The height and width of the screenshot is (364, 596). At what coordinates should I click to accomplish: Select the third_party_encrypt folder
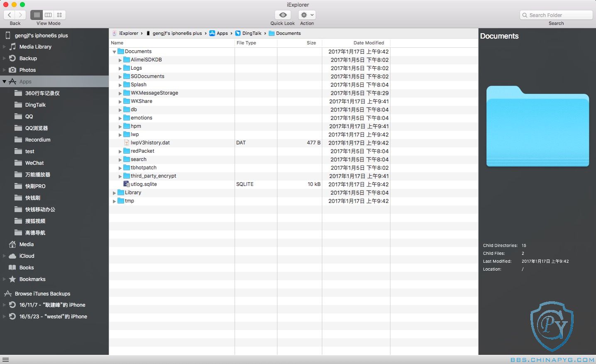153,176
